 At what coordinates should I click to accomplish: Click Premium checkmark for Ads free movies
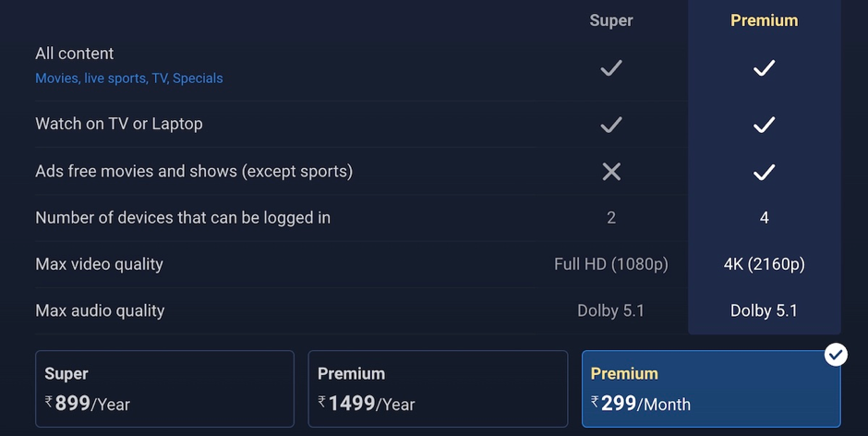pyautogui.click(x=764, y=172)
